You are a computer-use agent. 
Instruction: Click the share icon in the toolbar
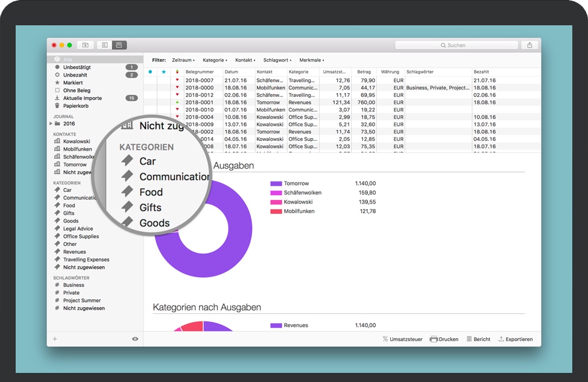coord(530,45)
